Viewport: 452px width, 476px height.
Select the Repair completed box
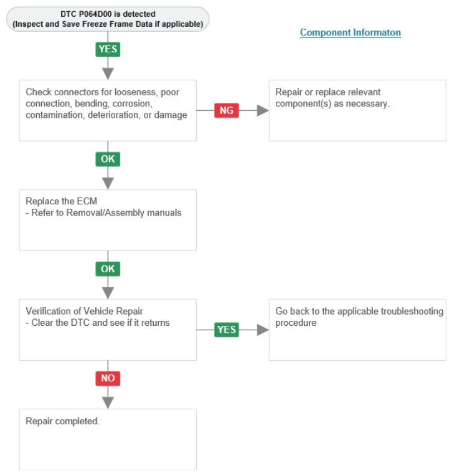click(108, 440)
